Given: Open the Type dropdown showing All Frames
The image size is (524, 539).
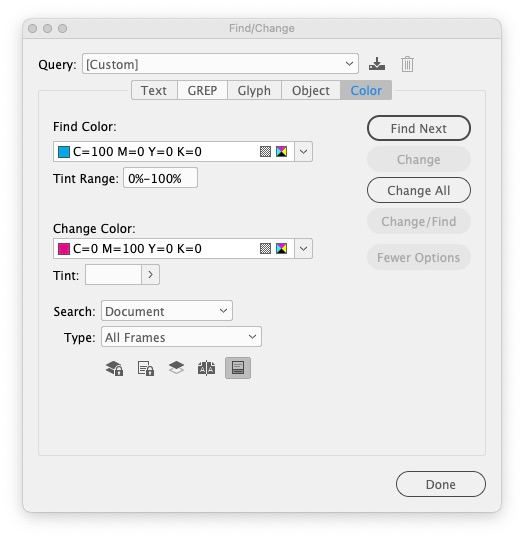Looking at the screenshot, I should click(x=181, y=337).
